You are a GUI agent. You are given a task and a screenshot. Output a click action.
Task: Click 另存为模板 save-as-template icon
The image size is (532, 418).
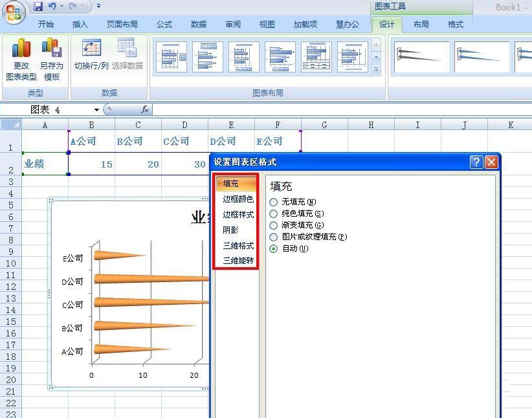[x=52, y=60]
